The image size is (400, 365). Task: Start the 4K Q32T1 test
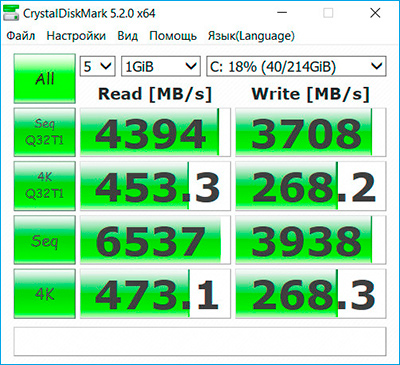click(x=45, y=186)
